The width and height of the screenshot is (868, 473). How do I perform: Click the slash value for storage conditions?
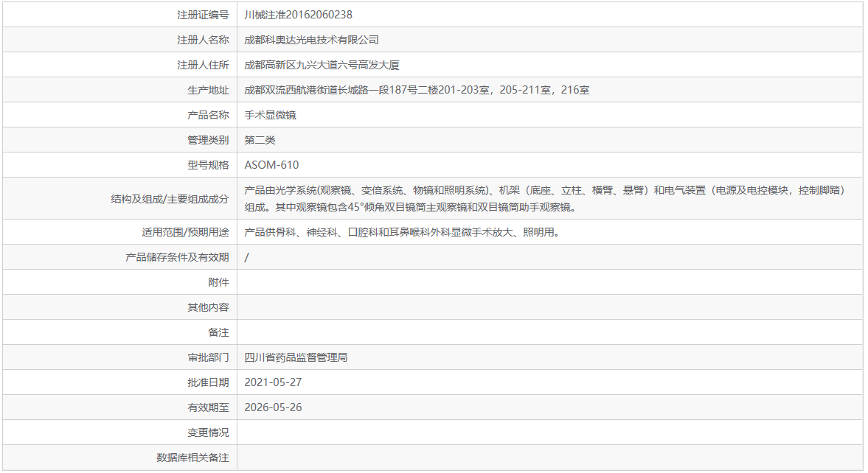coord(246,257)
